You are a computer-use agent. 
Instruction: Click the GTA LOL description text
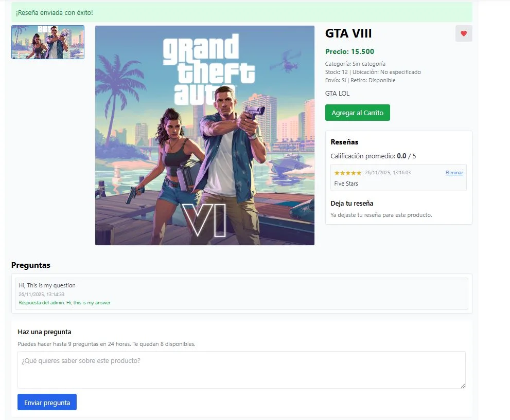pyautogui.click(x=337, y=93)
